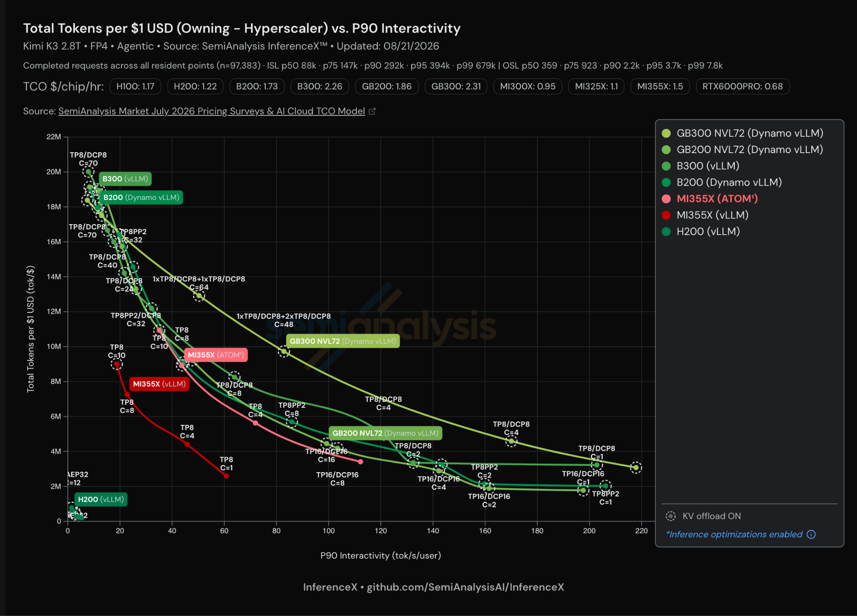
Task: Click the red MI355X (vLLM) TP8 C=10 data point
Action: (x=117, y=364)
